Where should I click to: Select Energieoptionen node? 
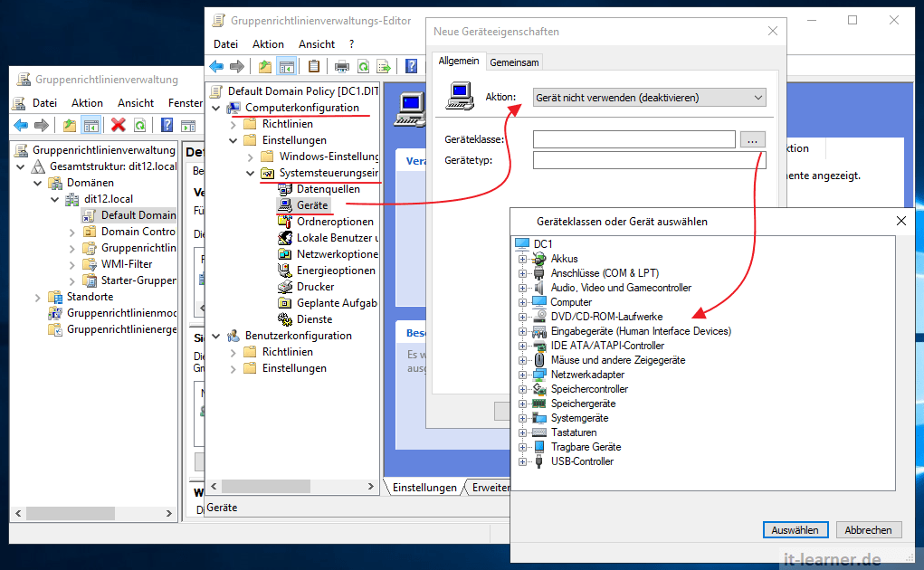[336, 271]
